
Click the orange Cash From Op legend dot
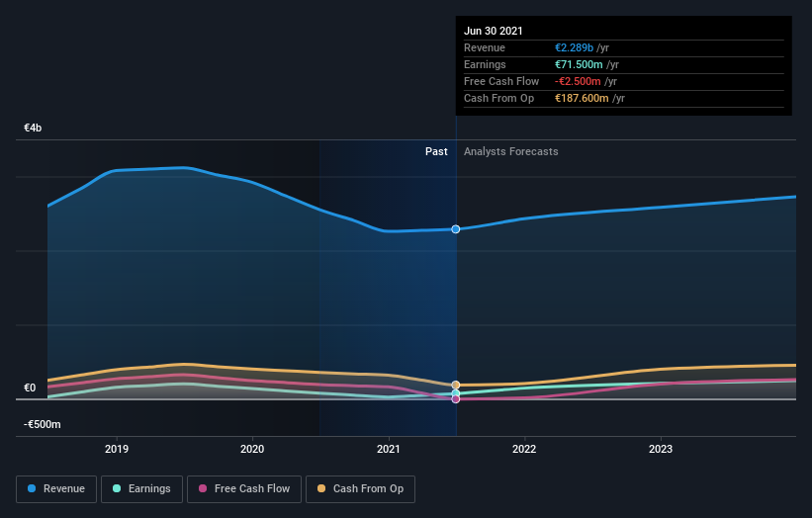coord(321,488)
